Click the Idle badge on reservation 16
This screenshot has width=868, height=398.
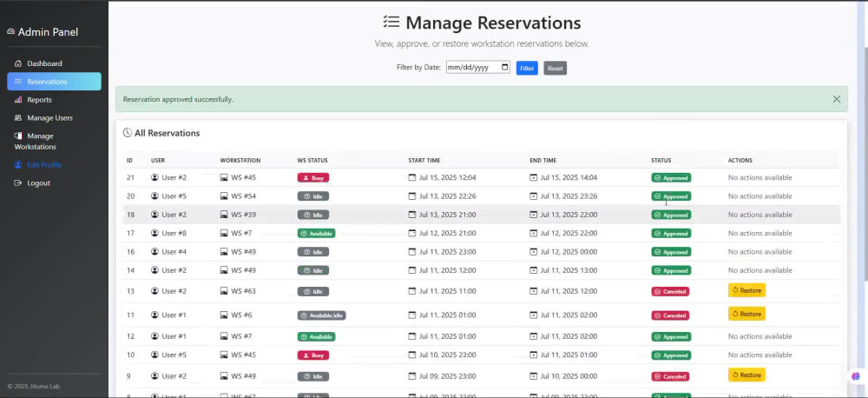pyautogui.click(x=313, y=252)
